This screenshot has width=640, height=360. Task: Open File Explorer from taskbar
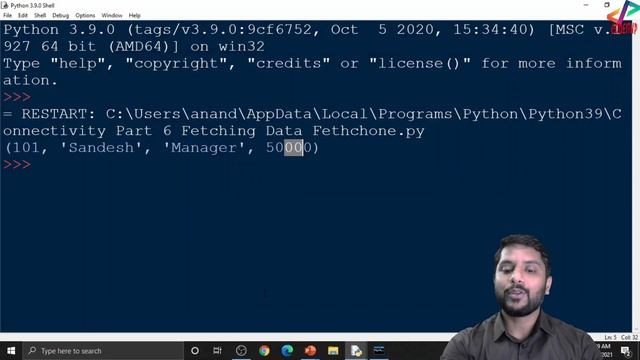[x=333, y=351]
